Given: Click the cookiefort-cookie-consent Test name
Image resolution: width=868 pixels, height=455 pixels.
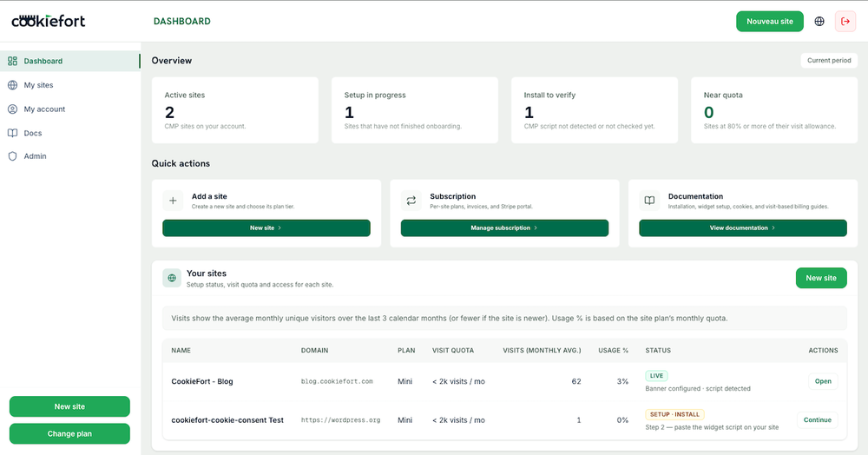Looking at the screenshot, I should point(227,420).
